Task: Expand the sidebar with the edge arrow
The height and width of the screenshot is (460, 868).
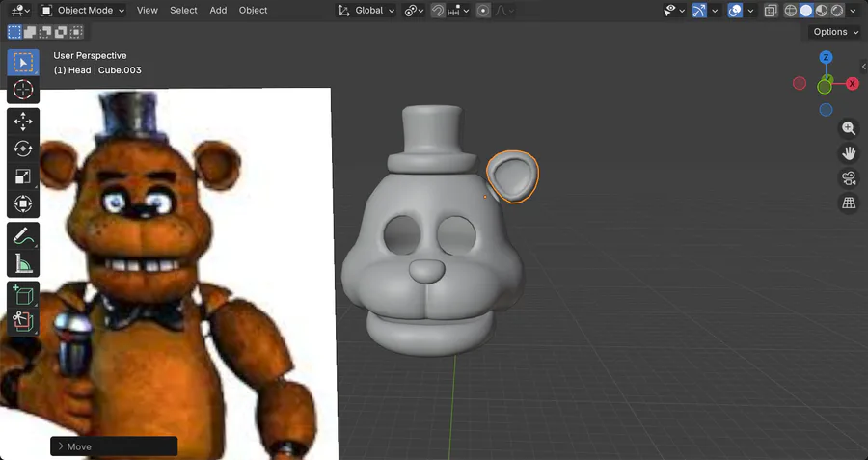Action: click(863, 67)
